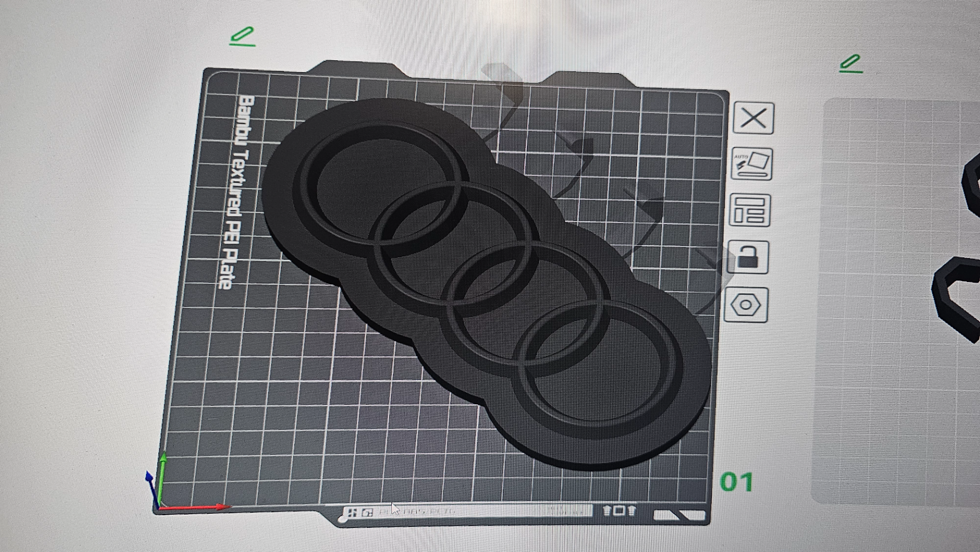Toggle the plate lock icon
Screen dimensions: 980x552
[x=748, y=257]
